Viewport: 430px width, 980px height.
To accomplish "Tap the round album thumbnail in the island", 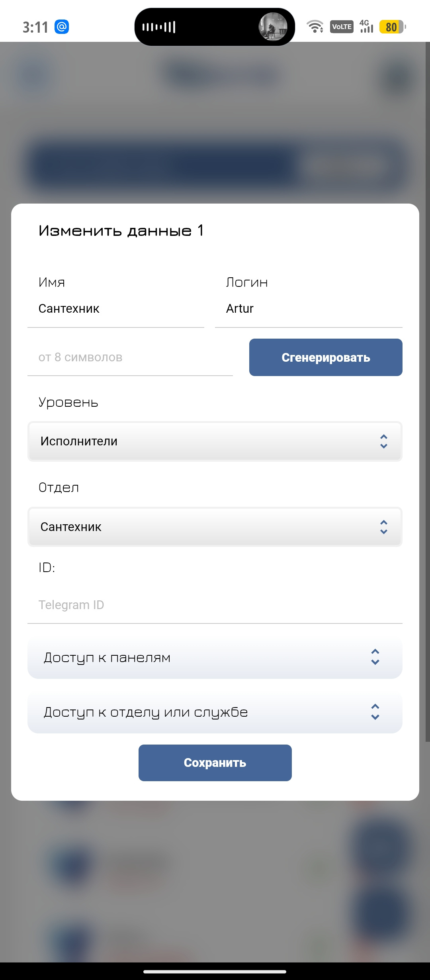I will [x=273, y=27].
